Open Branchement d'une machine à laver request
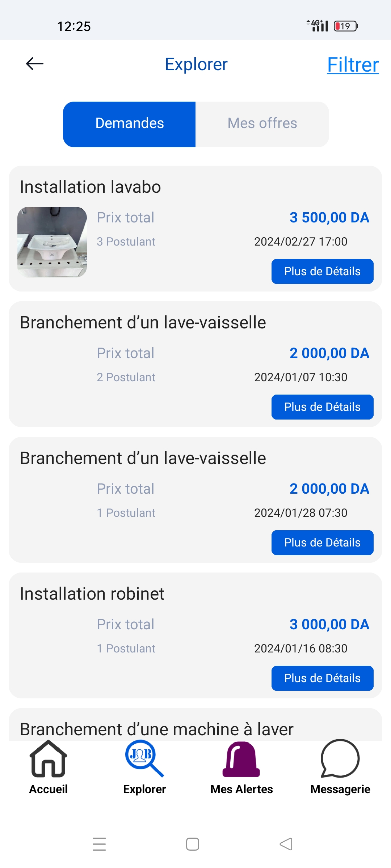This screenshot has width=391, height=868. pos(156,729)
